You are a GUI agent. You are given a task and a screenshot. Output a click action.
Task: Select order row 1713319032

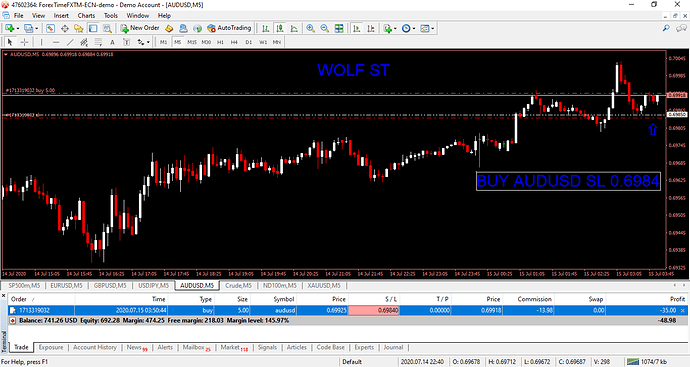click(x=347, y=310)
